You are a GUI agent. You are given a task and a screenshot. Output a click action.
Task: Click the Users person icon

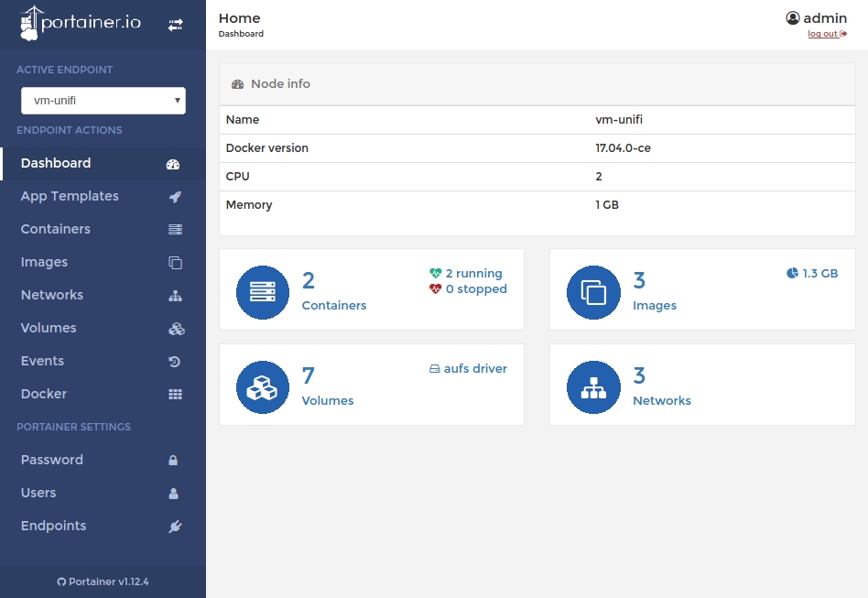pos(173,494)
